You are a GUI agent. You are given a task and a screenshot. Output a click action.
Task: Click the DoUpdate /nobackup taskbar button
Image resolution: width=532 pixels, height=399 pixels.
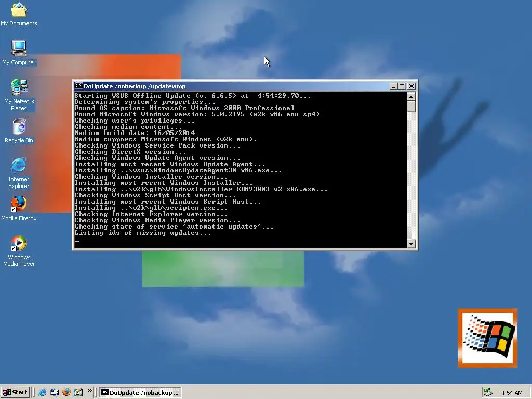(140, 393)
